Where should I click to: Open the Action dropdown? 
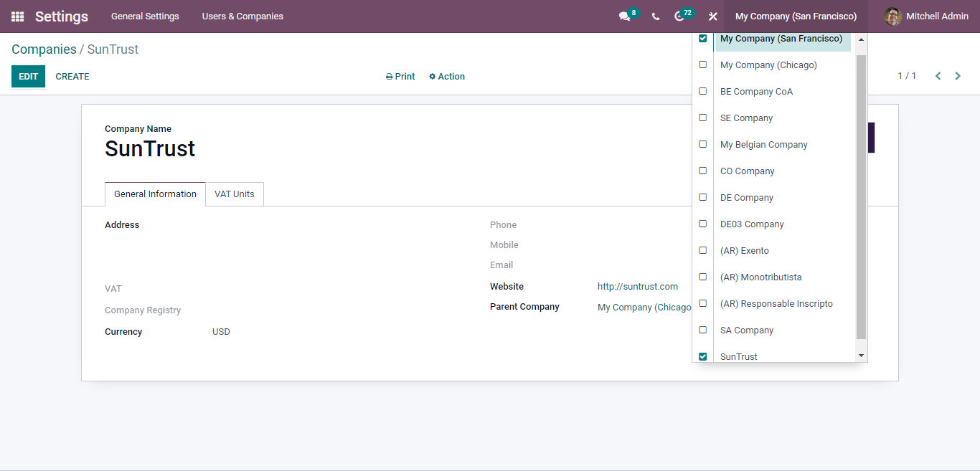click(447, 77)
